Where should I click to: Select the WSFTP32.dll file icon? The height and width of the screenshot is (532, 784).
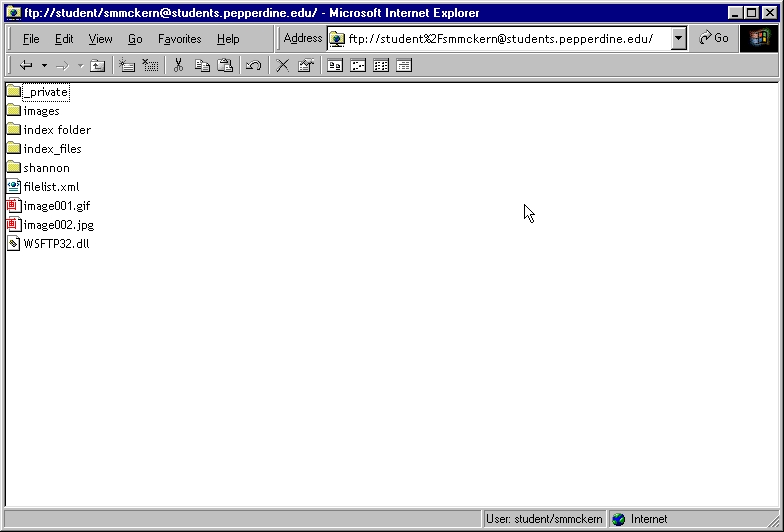click(x=14, y=244)
